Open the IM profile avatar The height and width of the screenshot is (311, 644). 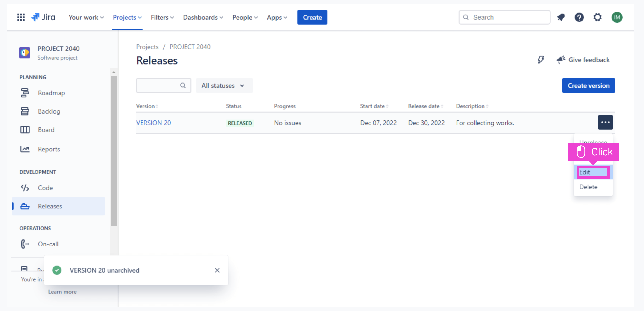point(617,17)
